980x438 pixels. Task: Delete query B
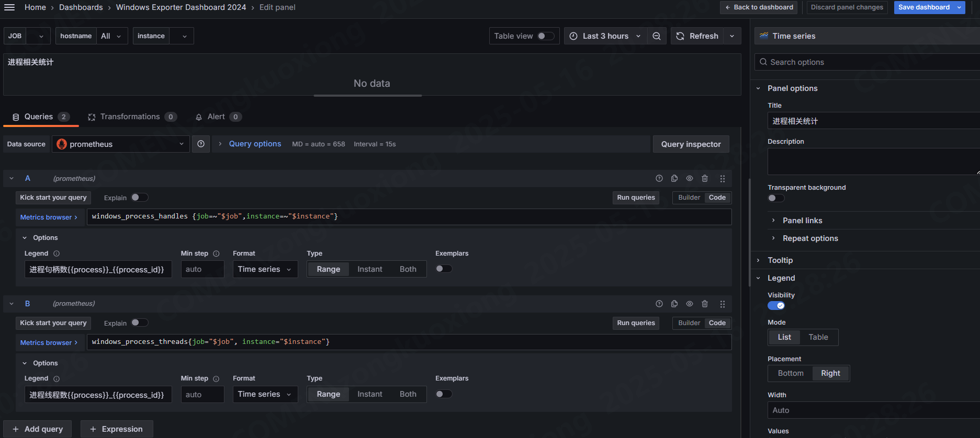705,304
